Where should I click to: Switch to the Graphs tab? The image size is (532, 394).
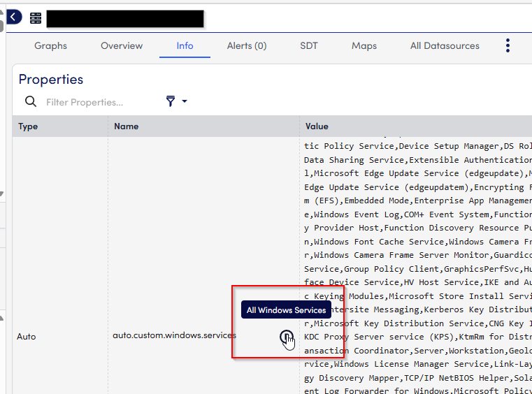point(51,46)
